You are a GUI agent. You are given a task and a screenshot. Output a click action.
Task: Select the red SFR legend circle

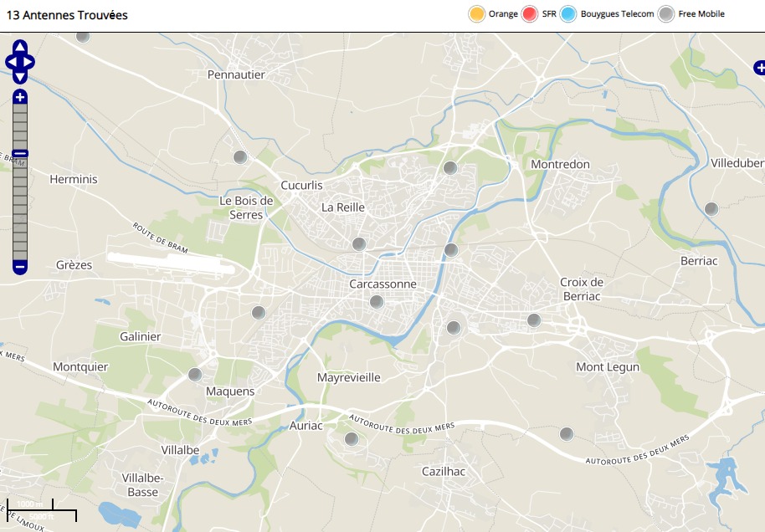click(x=529, y=14)
